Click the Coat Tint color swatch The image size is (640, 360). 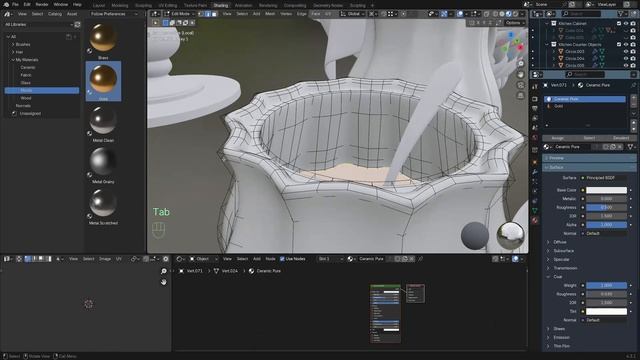tap(606, 311)
